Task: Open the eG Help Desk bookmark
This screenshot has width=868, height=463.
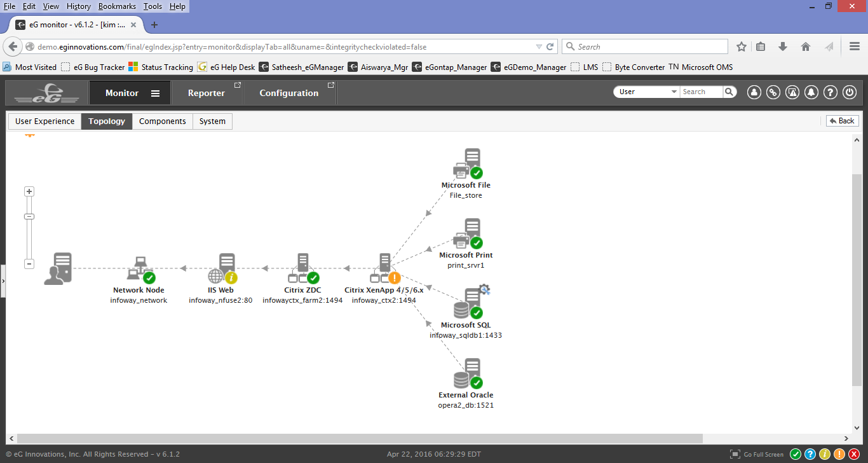Action: click(226, 67)
